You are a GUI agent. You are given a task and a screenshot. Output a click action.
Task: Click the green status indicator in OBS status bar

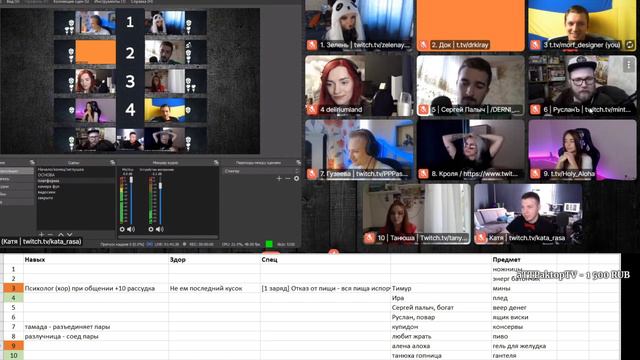pos(269,244)
